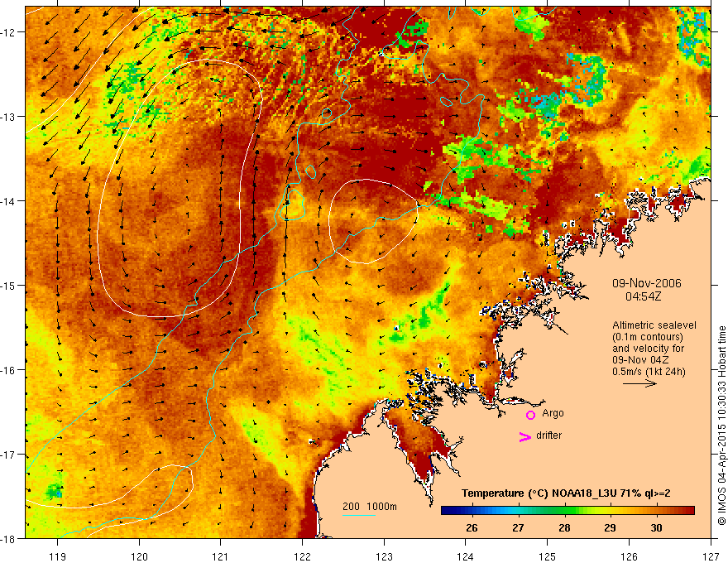
Task: Click the latitude axis label '-12'
Action: 9,32
